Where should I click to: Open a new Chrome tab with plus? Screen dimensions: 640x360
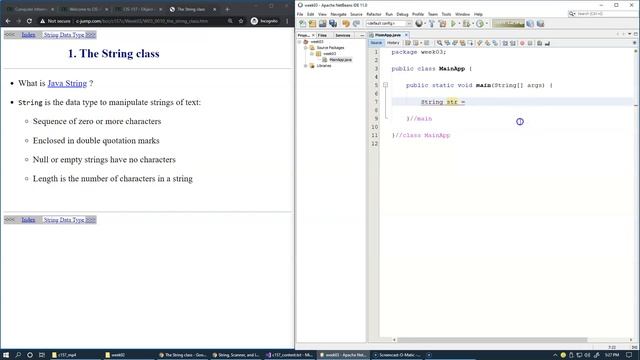227,9
